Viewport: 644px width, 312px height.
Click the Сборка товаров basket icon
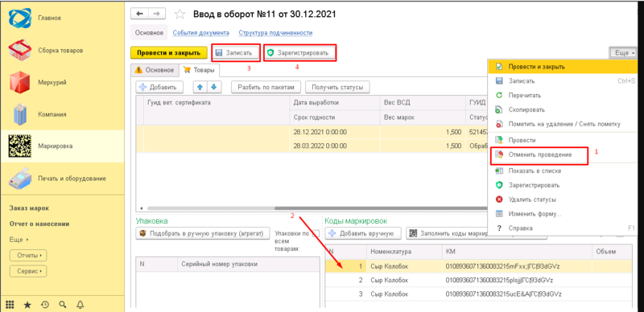click(x=20, y=51)
